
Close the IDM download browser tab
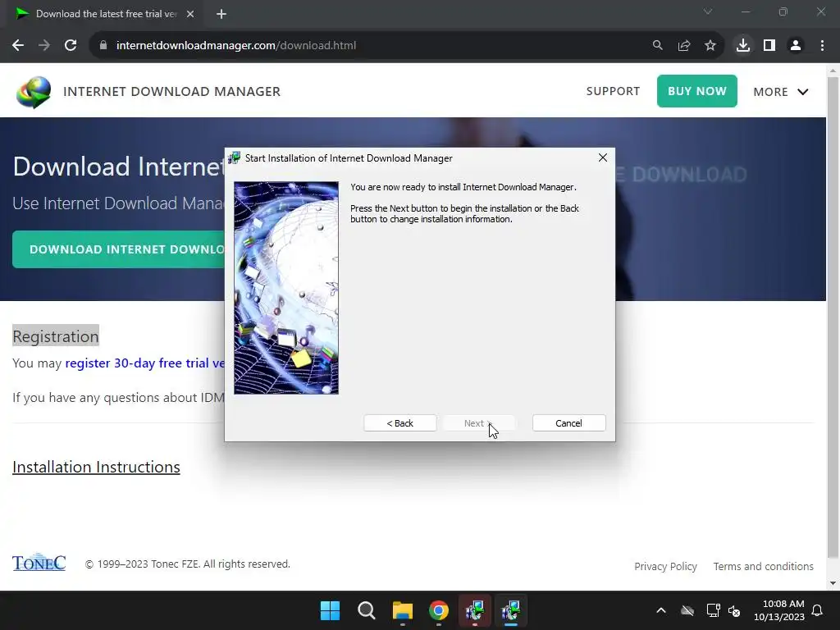190,14
